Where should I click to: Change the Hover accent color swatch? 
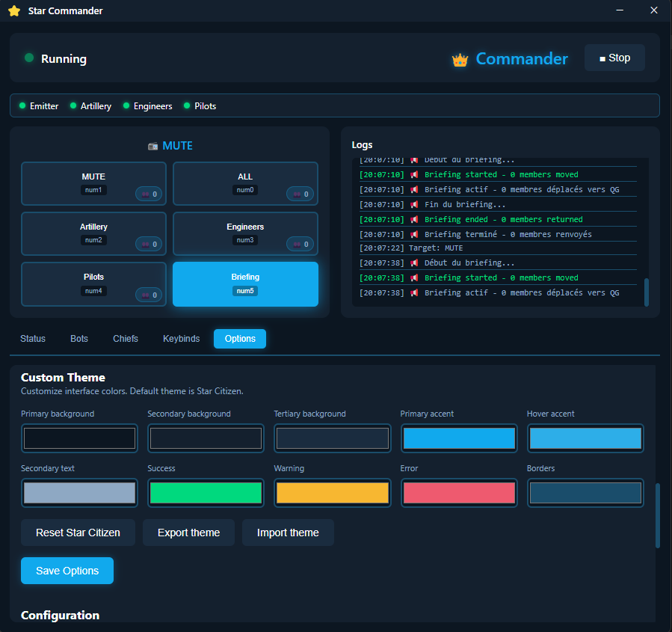pos(585,438)
